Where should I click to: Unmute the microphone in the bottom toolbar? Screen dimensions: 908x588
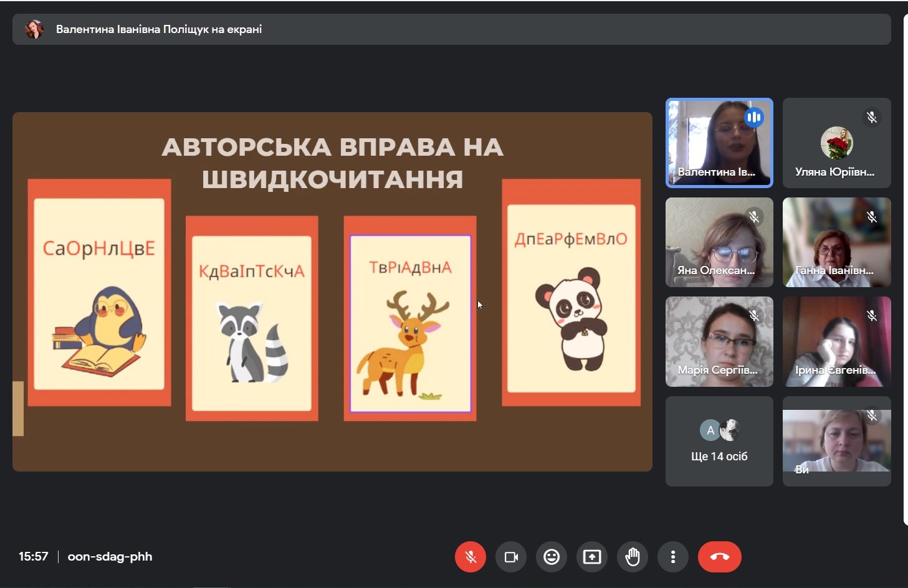(x=471, y=557)
